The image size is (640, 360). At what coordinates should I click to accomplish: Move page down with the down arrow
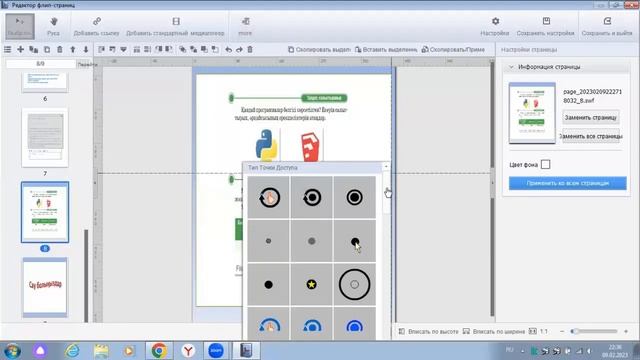click(86, 49)
